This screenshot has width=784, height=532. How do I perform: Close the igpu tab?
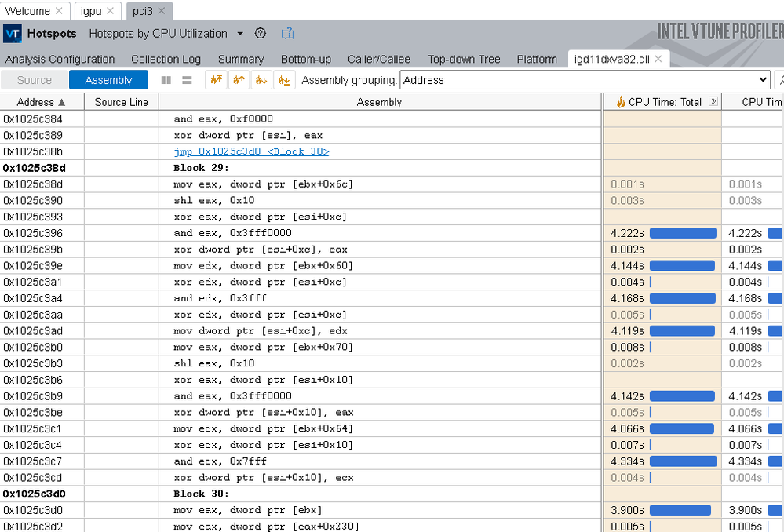pyautogui.click(x=111, y=10)
